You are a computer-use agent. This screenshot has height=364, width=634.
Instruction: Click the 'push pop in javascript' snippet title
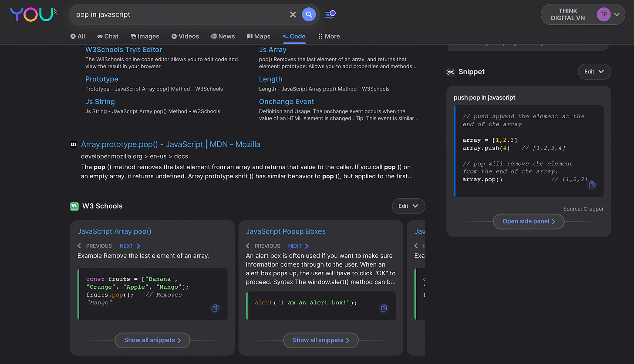tap(485, 97)
